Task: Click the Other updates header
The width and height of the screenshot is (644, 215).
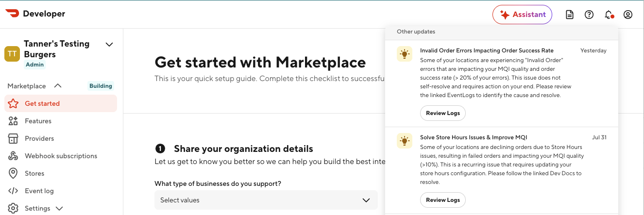Action: pos(416,32)
